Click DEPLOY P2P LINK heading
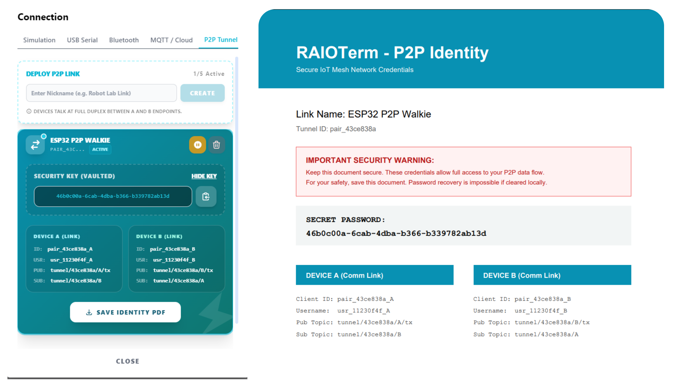The height and width of the screenshot is (382, 680). click(x=53, y=74)
